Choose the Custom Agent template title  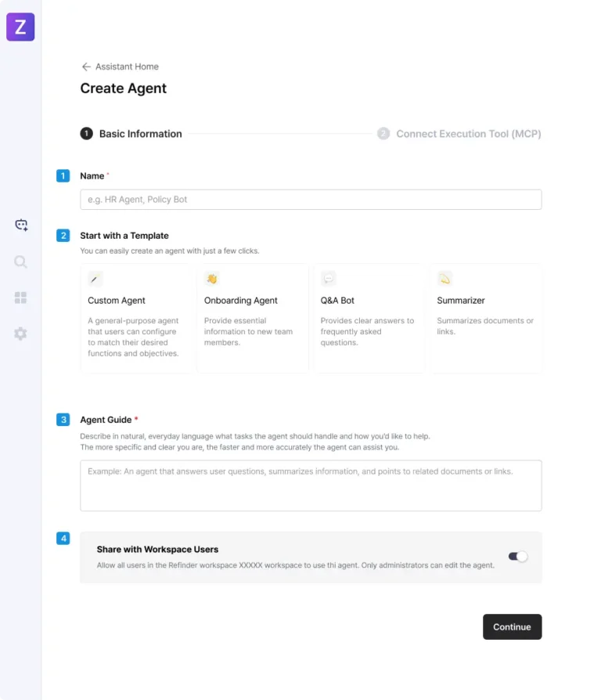point(117,301)
